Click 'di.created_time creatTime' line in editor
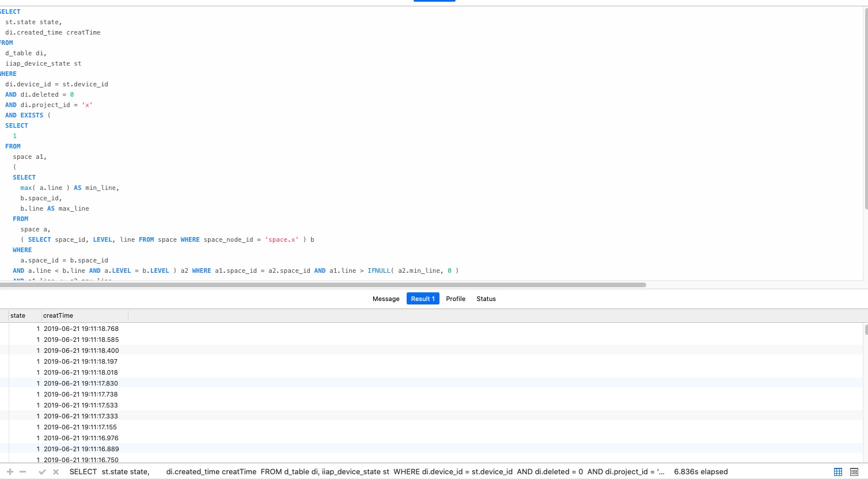868x480 pixels. pos(53,32)
